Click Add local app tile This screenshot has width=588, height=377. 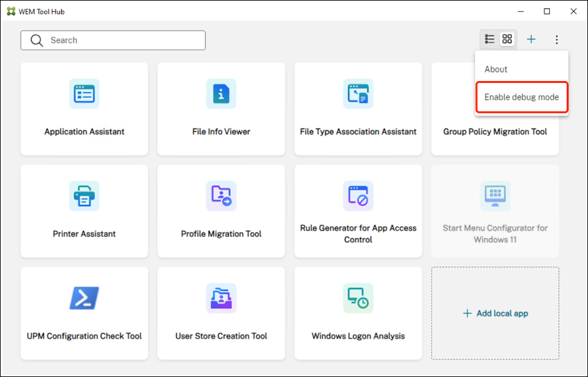495,313
